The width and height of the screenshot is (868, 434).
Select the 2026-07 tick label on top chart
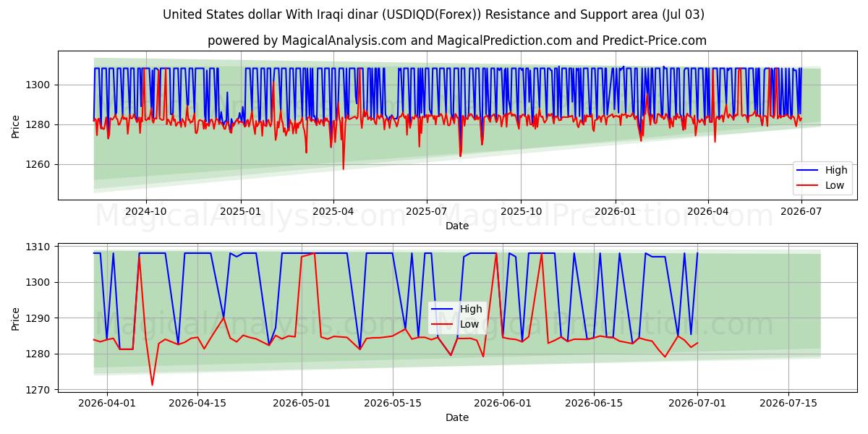pyautogui.click(x=801, y=211)
